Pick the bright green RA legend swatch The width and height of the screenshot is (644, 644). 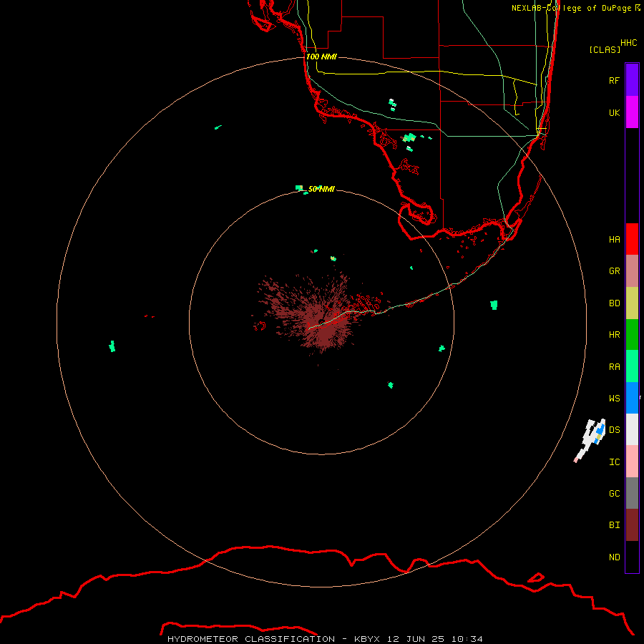(632, 366)
